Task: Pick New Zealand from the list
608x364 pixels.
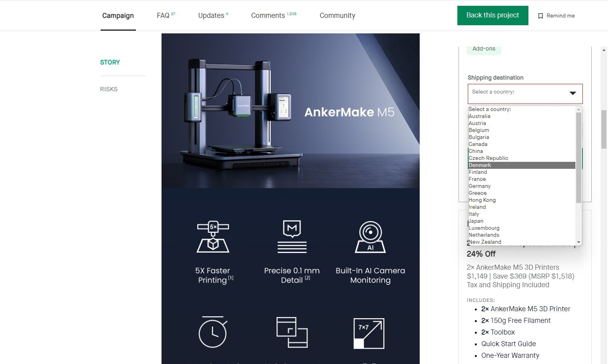Action: pos(521,242)
